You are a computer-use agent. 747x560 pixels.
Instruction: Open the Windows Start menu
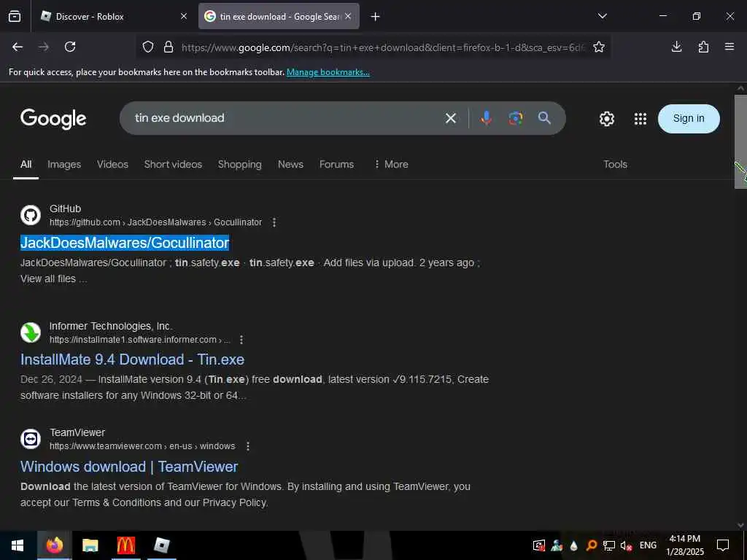tap(18, 545)
